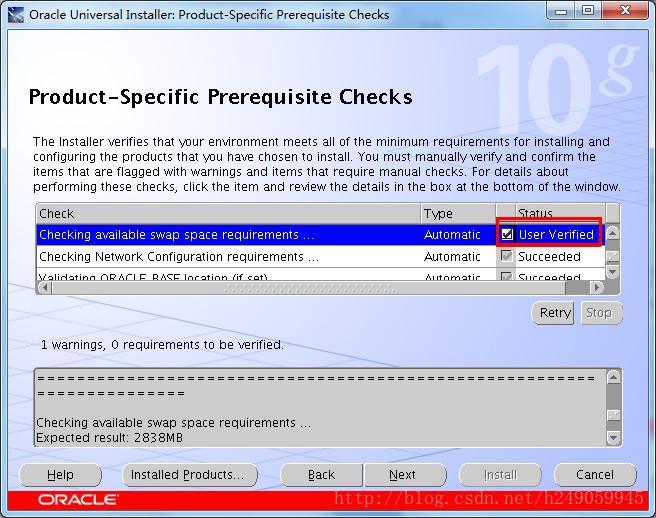
Task: Click the Network Configuration Succeeded checkbox
Action: pyautogui.click(x=507, y=256)
